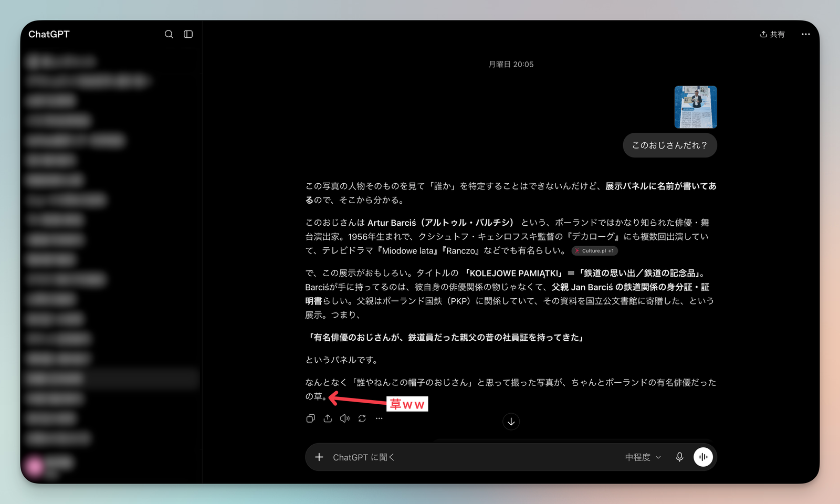Open chat search magnifier icon

coord(169,34)
